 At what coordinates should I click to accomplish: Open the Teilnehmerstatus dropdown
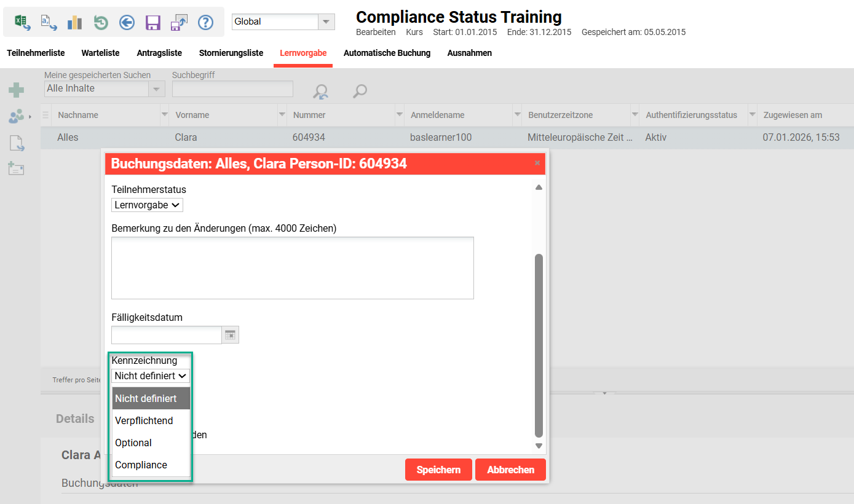coord(147,205)
